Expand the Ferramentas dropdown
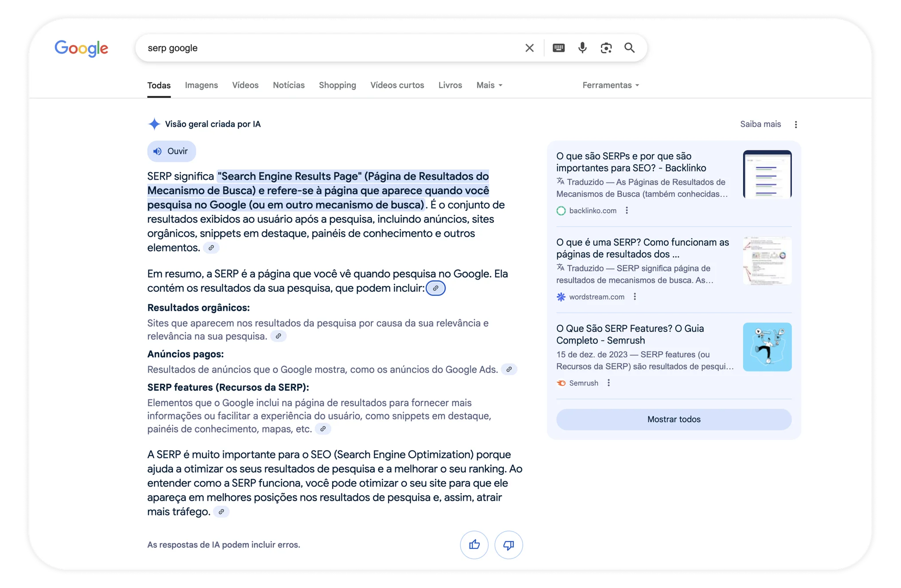901x588 pixels. pyautogui.click(x=611, y=85)
